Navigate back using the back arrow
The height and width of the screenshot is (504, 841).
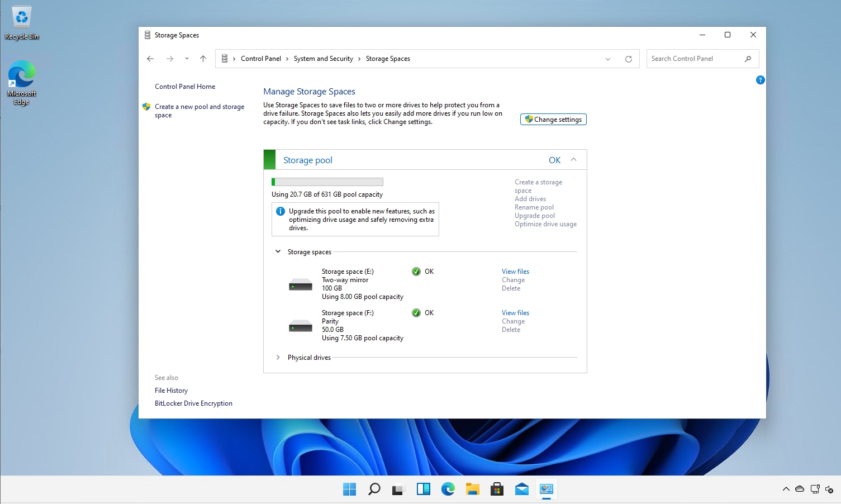tap(150, 58)
